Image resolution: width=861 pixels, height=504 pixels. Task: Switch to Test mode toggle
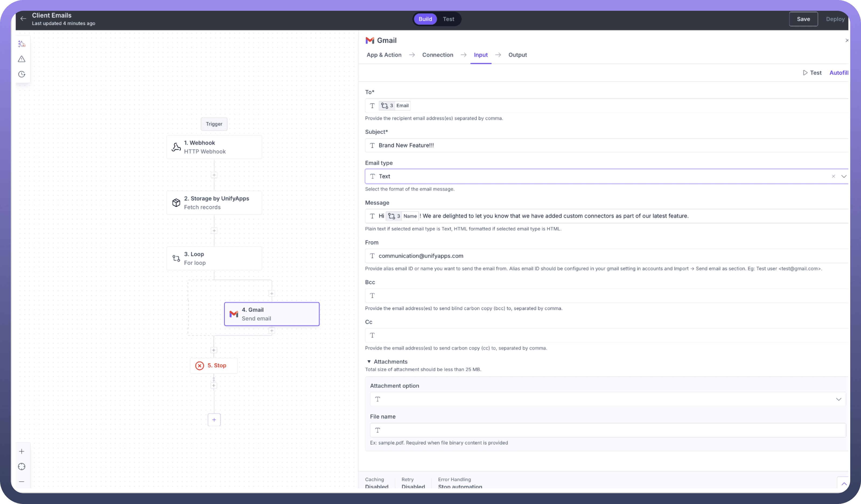tap(448, 19)
